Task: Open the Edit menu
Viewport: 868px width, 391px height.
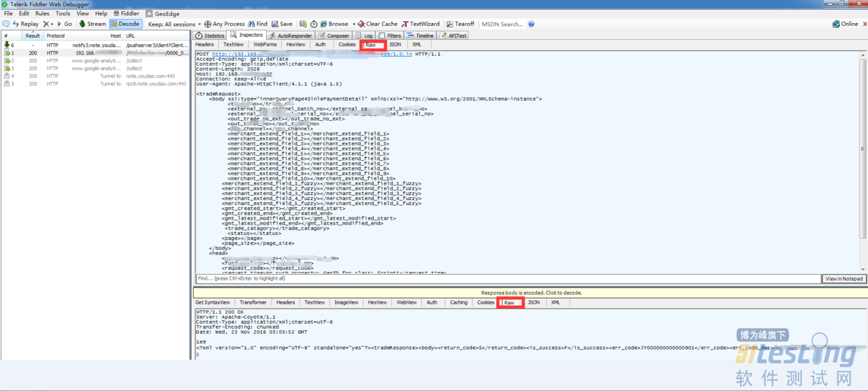Action: click(x=24, y=13)
